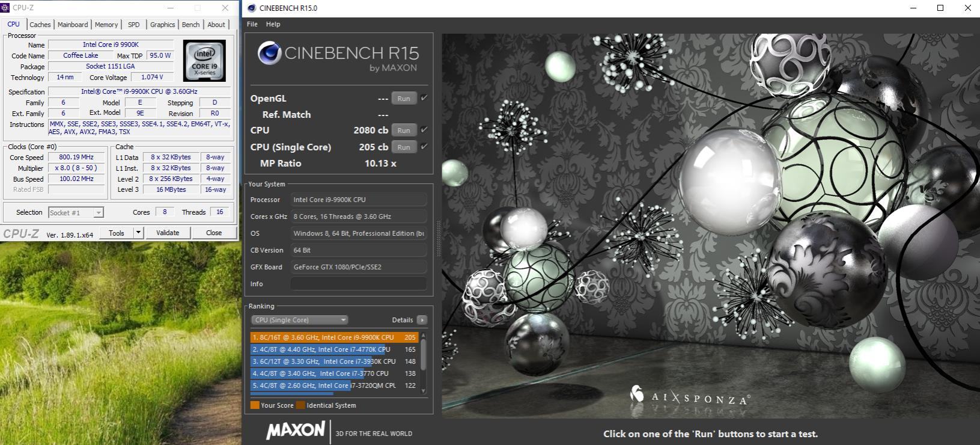This screenshot has height=445, width=980.
Task: Click the CPU Name field Intel Core i9 9900K
Action: point(111,44)
